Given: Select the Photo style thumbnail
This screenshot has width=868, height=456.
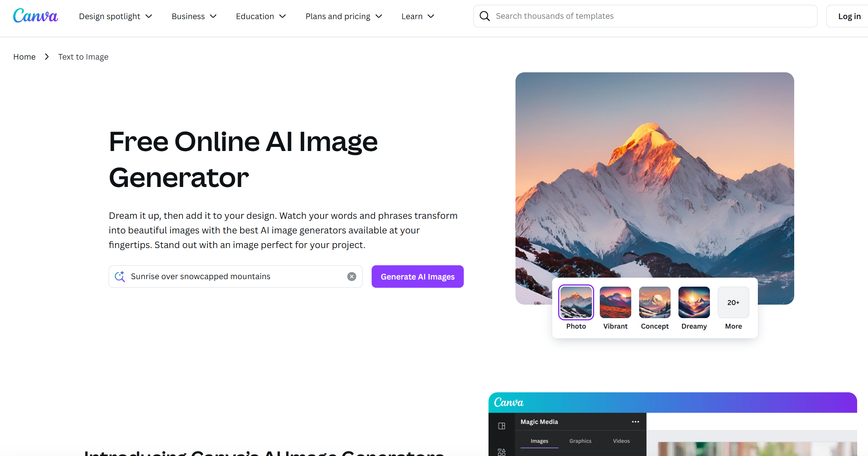Looking at the screenshot, I should 576,302.
